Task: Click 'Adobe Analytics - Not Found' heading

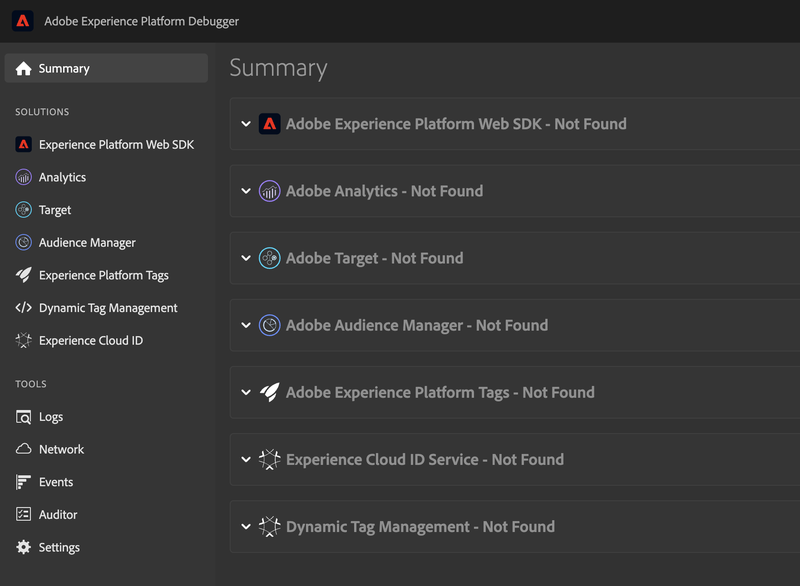Action: pyautogui.click(x=384, y=191)
